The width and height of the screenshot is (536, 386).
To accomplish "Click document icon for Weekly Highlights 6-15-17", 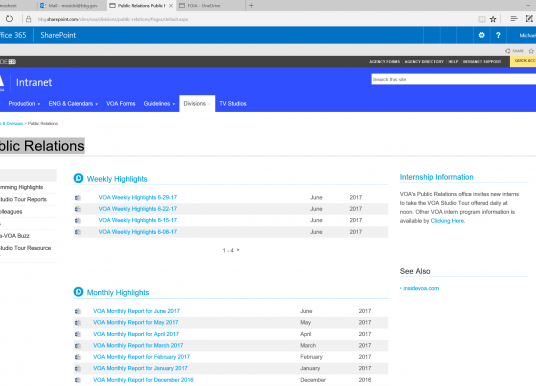I will [78, 221].
